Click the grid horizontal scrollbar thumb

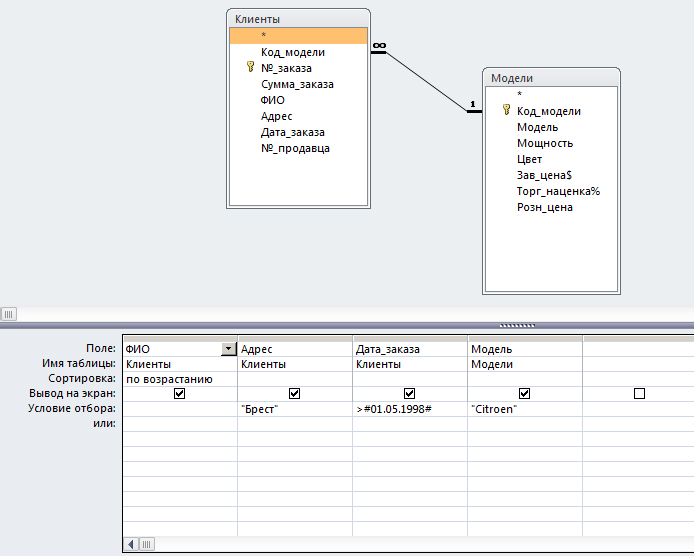tap(147, 544)
